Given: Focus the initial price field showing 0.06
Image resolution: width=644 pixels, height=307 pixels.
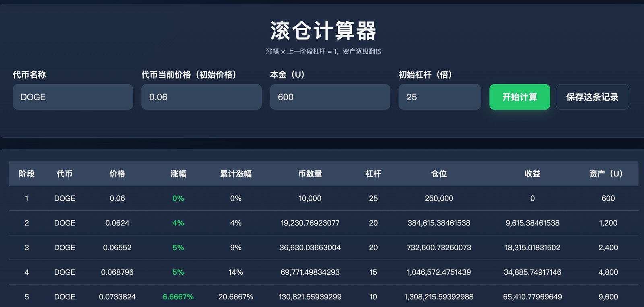Looking at the screenshot, I should coord(201,97).
